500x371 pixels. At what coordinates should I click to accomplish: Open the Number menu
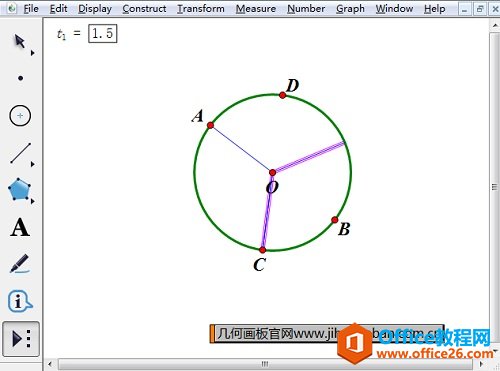306,9
